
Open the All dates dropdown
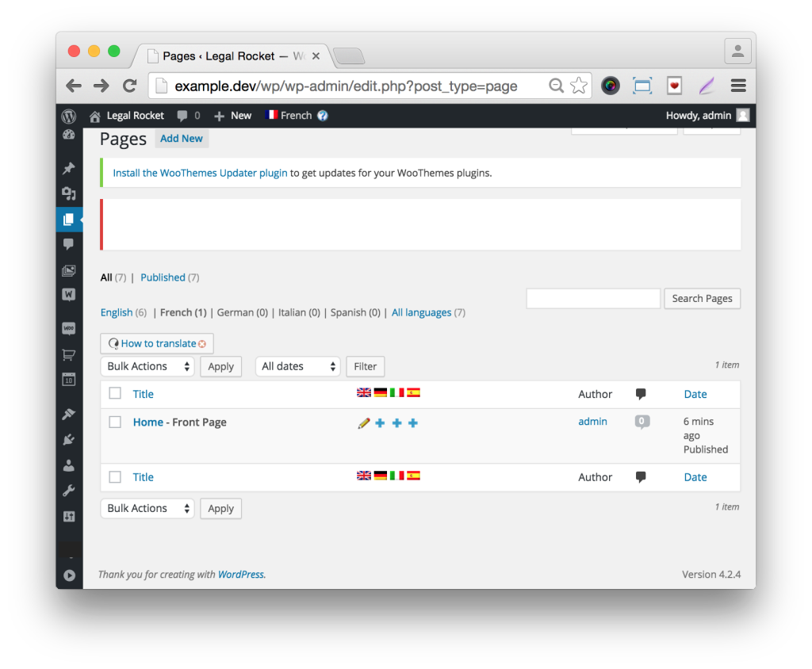[297, 366]
